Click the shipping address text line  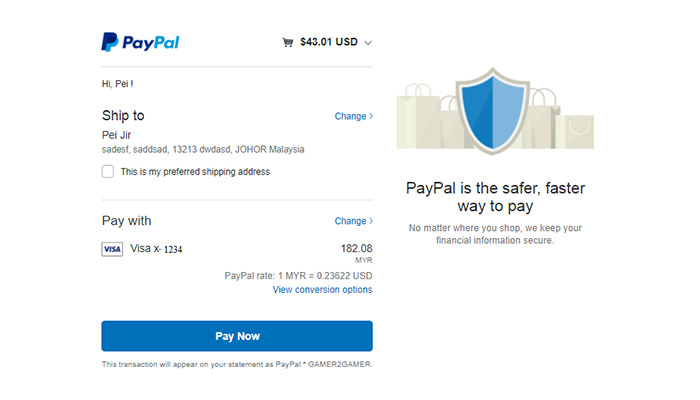click(203, 150)
